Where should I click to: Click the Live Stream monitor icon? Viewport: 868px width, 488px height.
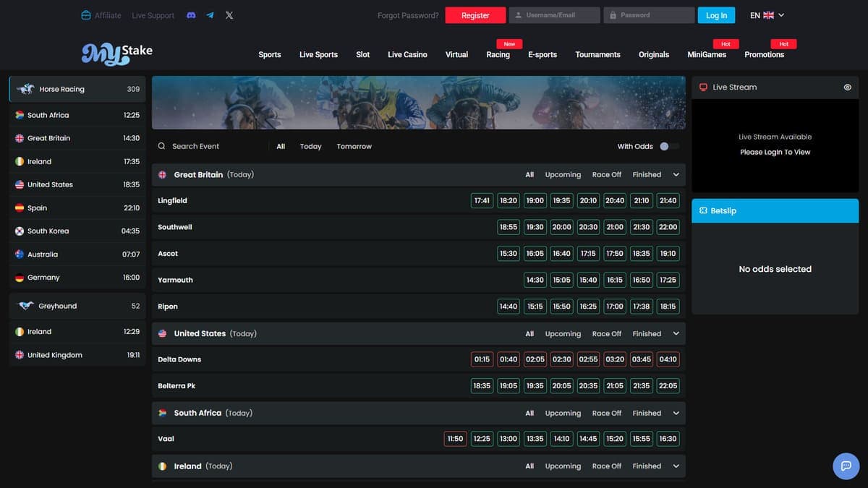[703, 87]
